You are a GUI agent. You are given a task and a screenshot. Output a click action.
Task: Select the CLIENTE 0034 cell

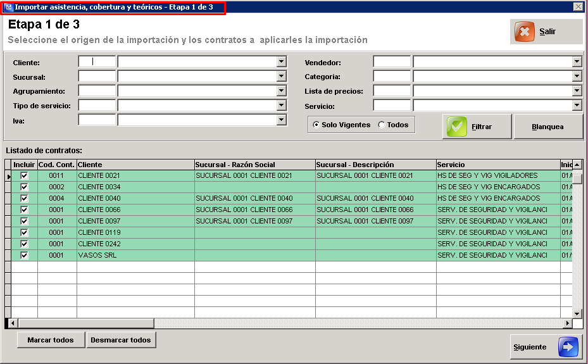135,187
